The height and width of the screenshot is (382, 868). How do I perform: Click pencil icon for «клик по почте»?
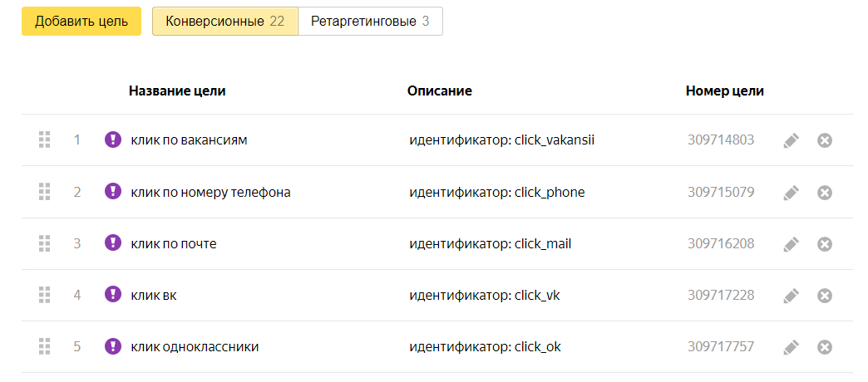pyautogui.click(x=791, y=244)
